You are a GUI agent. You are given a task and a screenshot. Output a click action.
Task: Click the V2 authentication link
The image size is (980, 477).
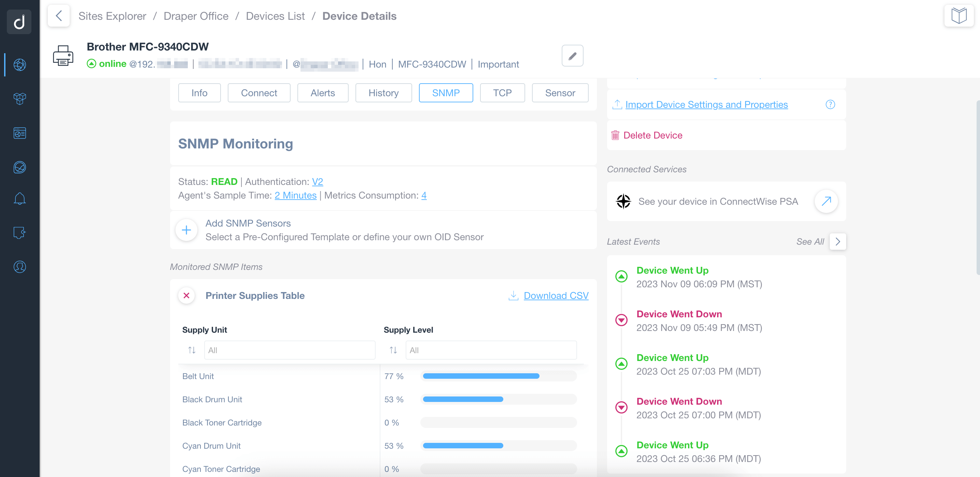click(317, 182)
